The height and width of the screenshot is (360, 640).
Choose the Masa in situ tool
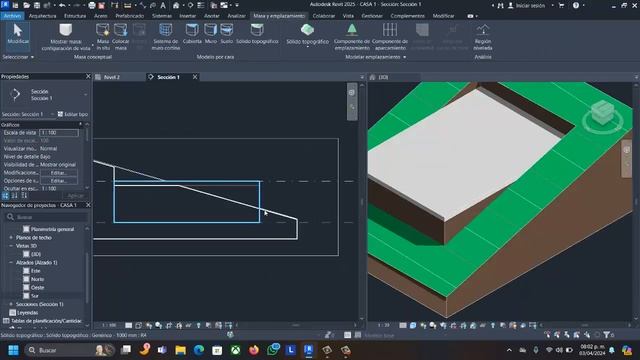point(103,37)
